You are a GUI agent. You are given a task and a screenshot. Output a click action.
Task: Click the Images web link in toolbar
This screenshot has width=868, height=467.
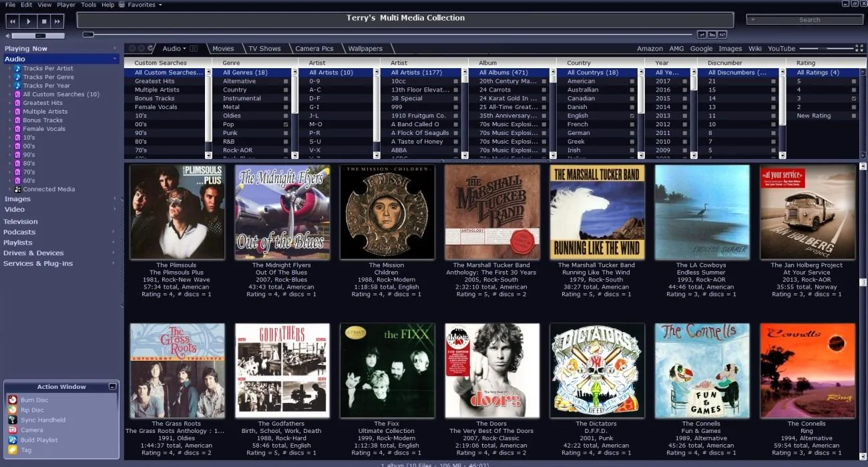(730, 48)
